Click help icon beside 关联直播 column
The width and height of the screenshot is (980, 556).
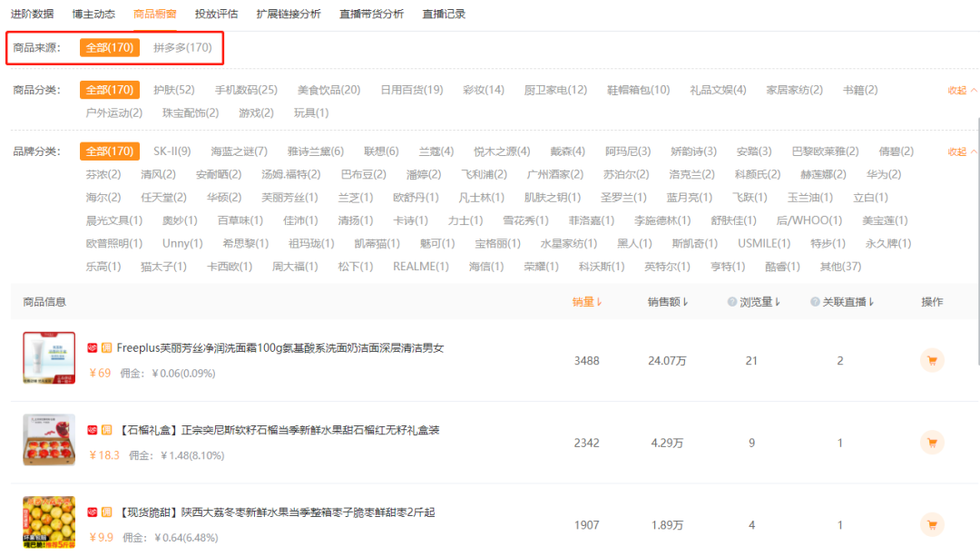pyautogui.click(x=814, y=302)
